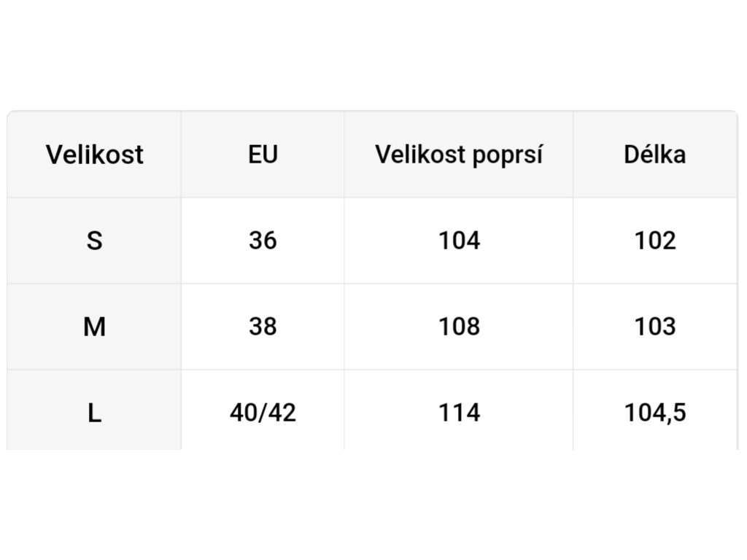The image size is (747, 560).
Task: Select the size L cell
Action: tap(94, 413)
